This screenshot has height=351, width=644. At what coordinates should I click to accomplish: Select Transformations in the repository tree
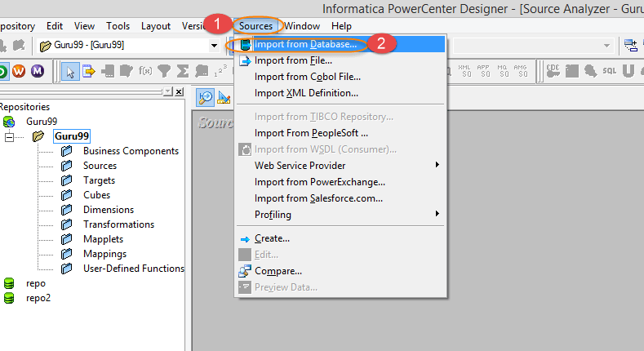[x=118, y=224]
